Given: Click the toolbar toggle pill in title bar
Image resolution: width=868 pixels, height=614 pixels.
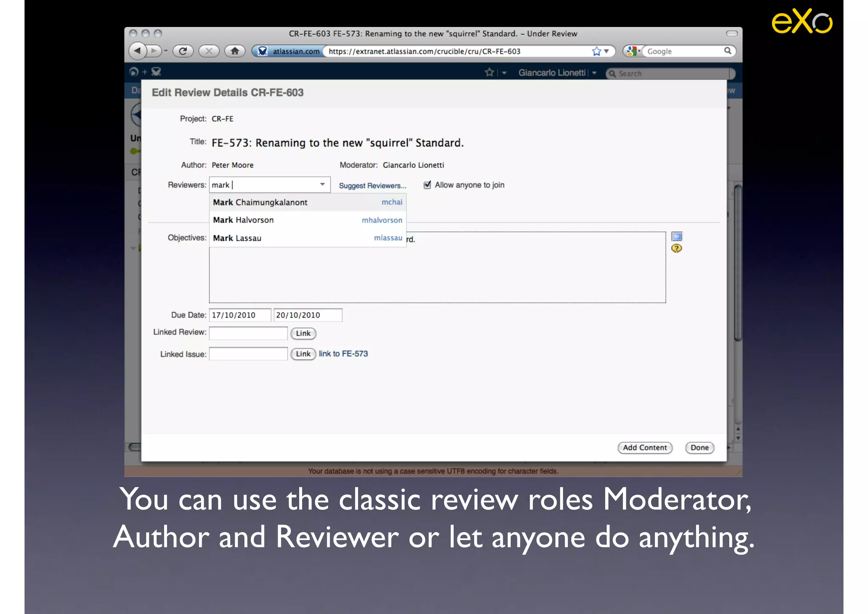Looking at the screenshot, I should click(732, 33).
